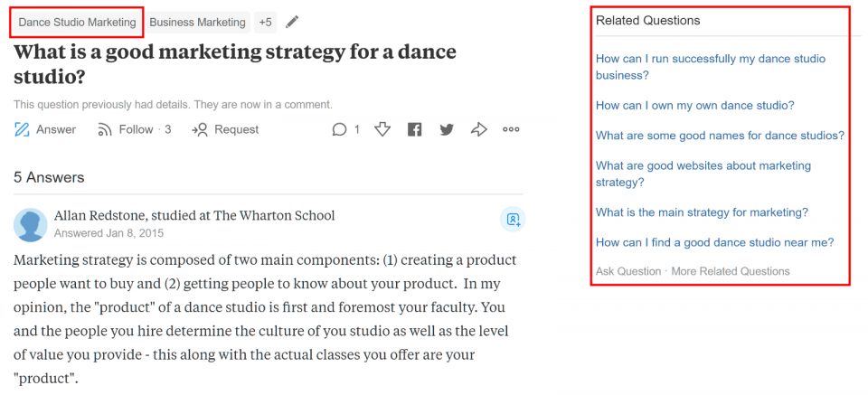This screenshot has width=868, height=395.
Task: Share the question on Facebook
Action: 414,129
